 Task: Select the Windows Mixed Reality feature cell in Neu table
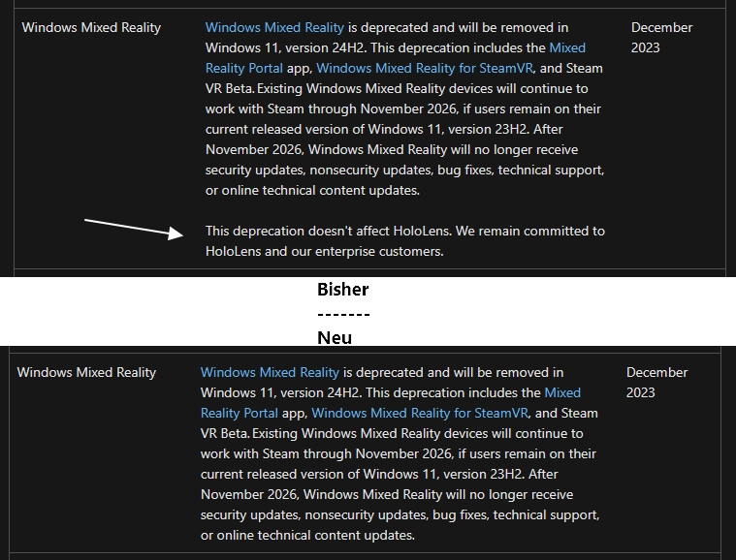(87, 372)
